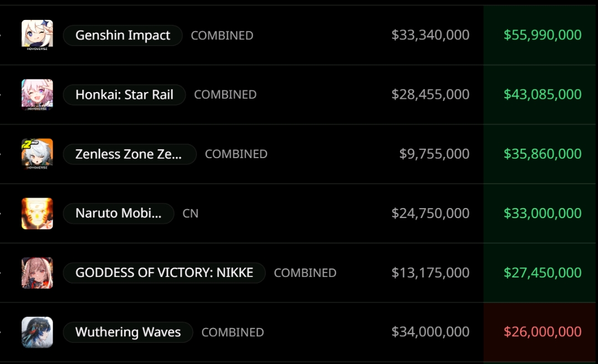
Task: Select the Naruto Mobi... name pill
Action: coord(118,213)
